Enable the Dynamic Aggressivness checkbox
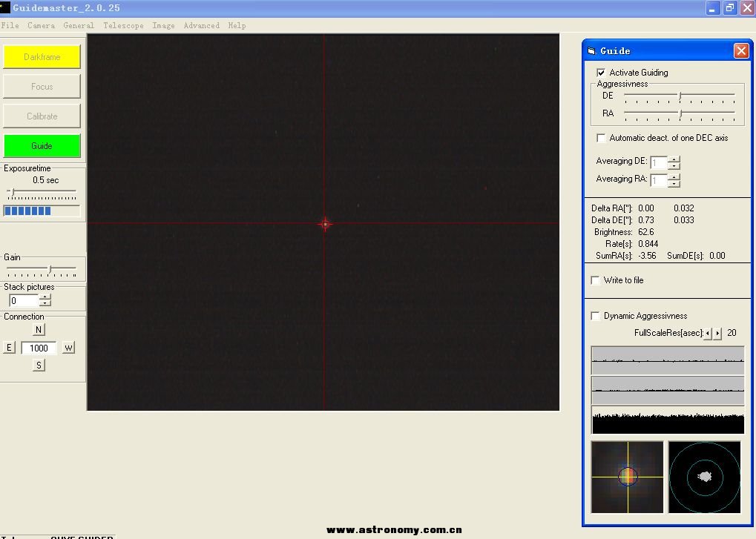756x539 pixels. point(596,316)
